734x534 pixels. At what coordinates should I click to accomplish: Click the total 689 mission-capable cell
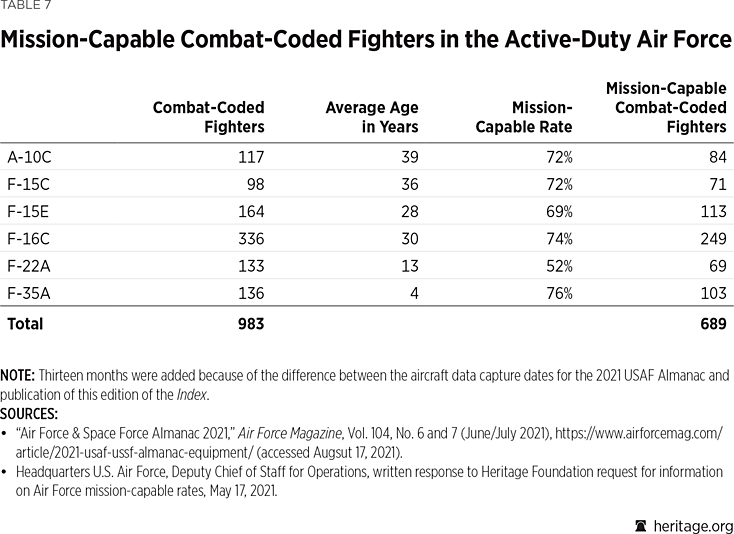pyautogui.click(x=710, y=323)
